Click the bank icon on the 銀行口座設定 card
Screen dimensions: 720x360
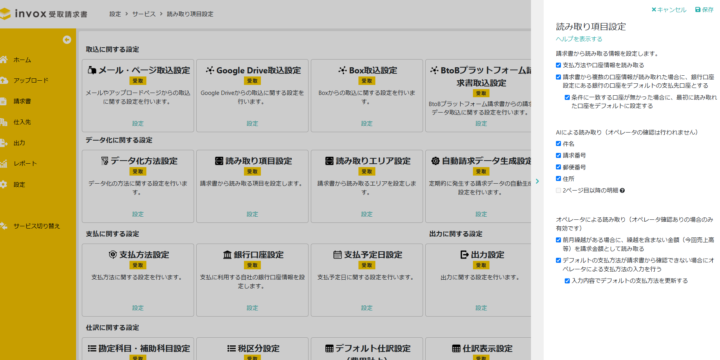(227, 254)
